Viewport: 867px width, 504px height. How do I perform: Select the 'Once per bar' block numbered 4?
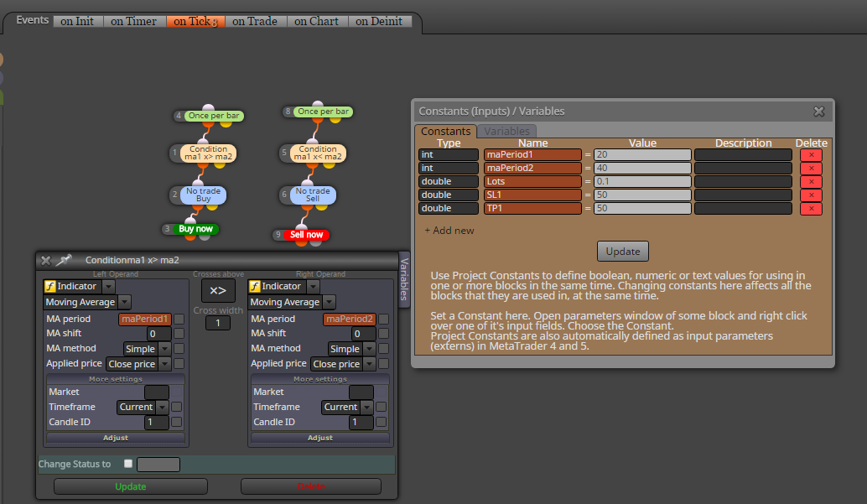[x=214, y=116]
